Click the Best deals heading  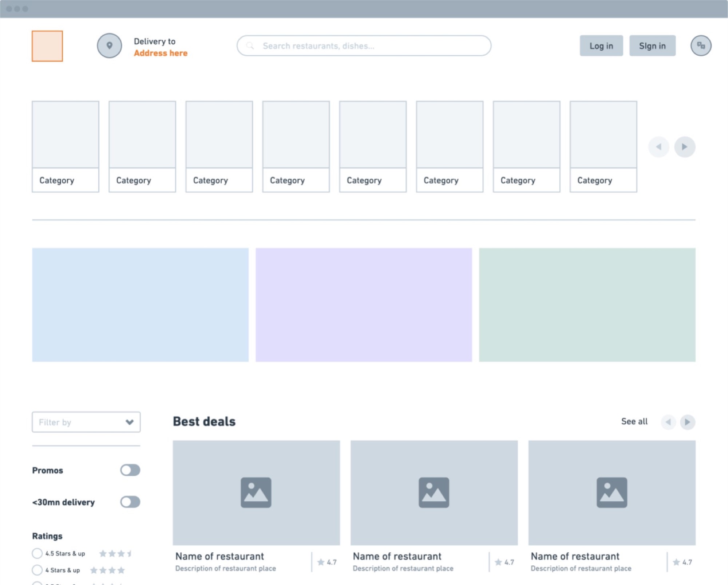(x=204, y=421)
